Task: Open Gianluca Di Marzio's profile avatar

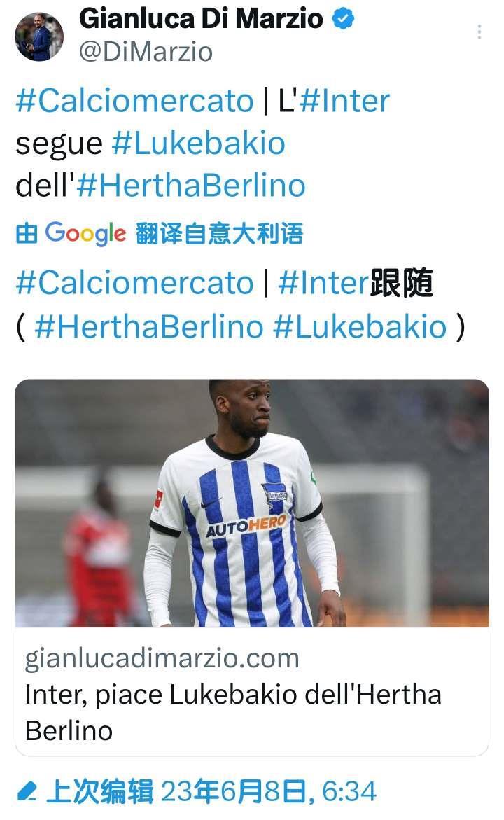Action: (x=38, y=37)
